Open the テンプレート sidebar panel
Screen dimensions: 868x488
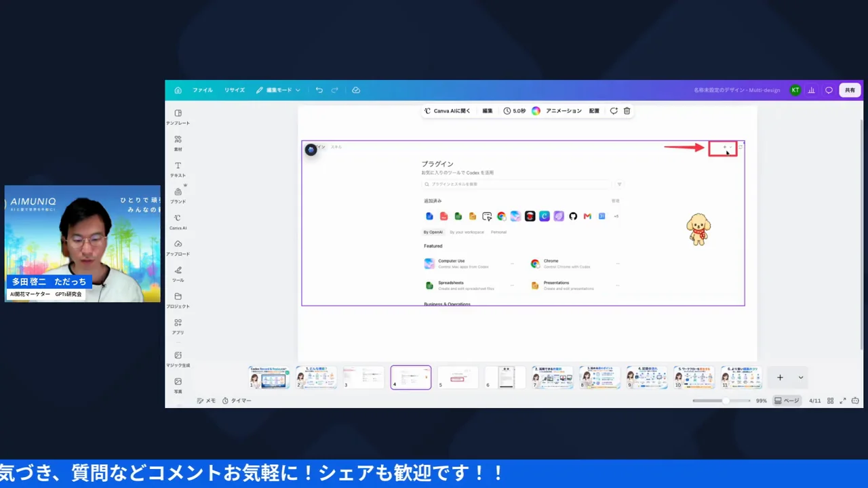click(178, 117)
